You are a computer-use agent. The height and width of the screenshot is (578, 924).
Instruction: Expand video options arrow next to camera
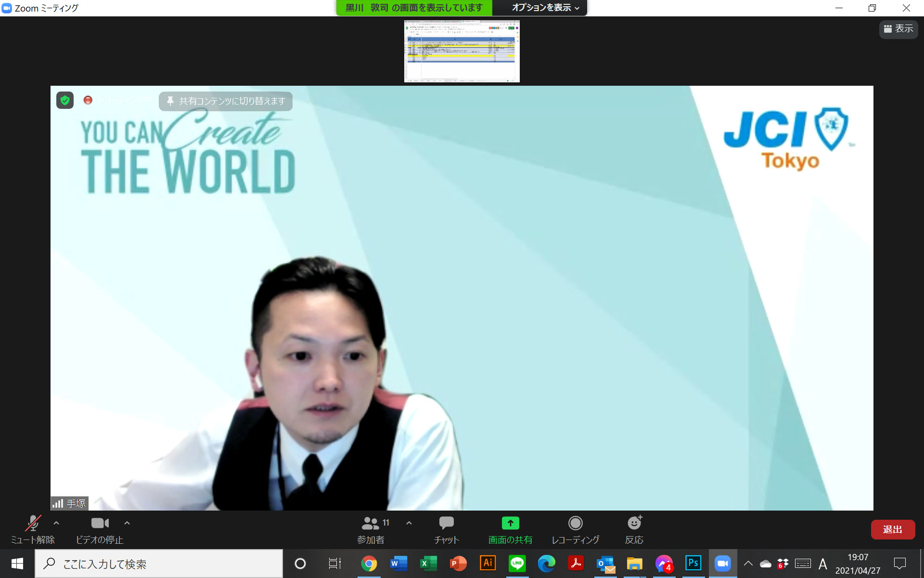[x=127, y=523]
